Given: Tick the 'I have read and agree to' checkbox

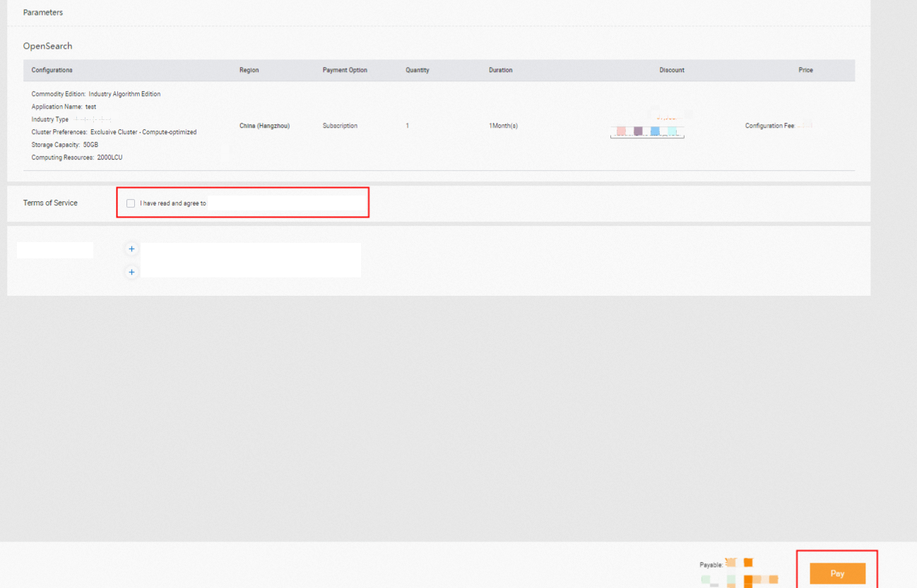Looking at the screenshot, I should 131,203.
